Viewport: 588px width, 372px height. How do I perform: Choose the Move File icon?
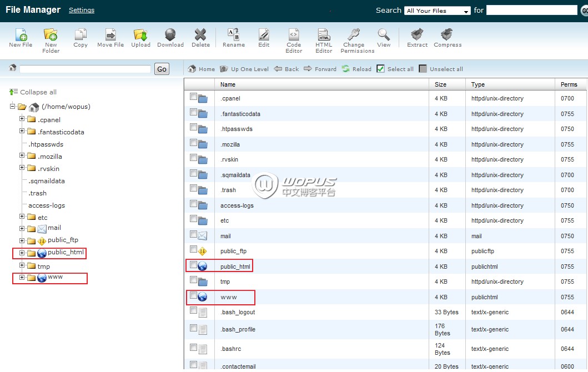coord(110,34)
